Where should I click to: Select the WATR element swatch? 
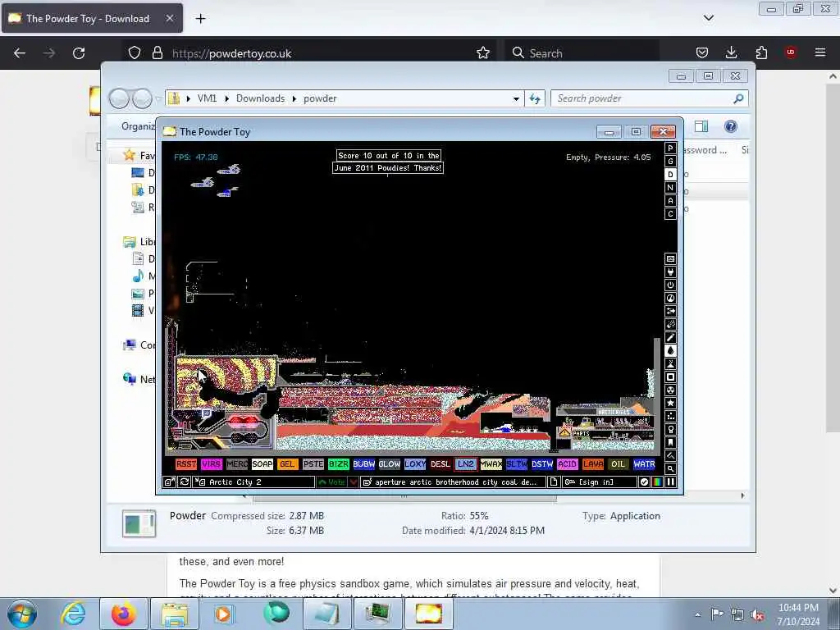click(644, 464)
